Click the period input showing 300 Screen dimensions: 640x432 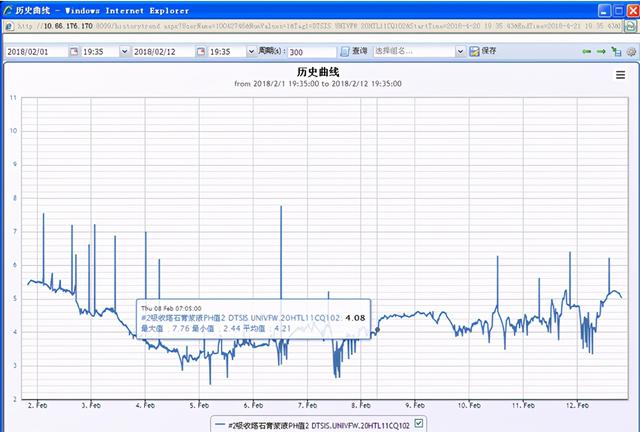tap(312, 52)
